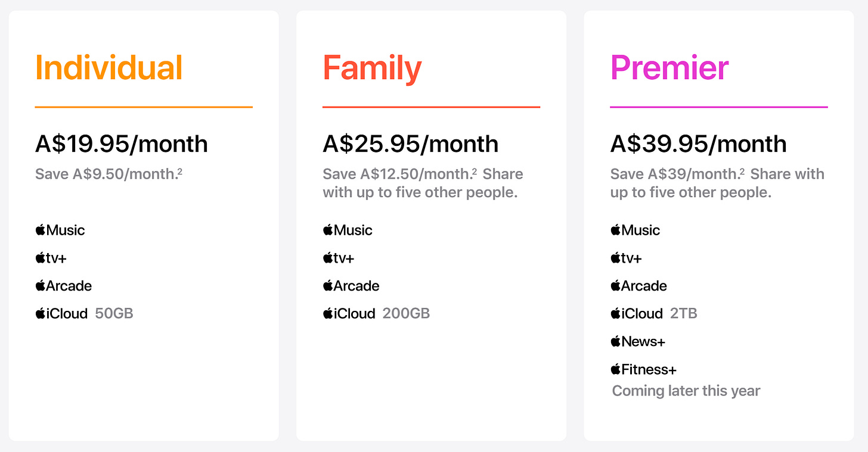Click Apple Arcade logo in Premier plan

tap(638, 286)
